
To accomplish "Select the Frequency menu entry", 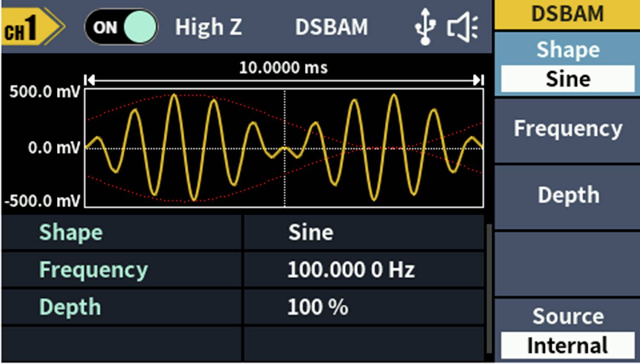I will coord(567,128).
